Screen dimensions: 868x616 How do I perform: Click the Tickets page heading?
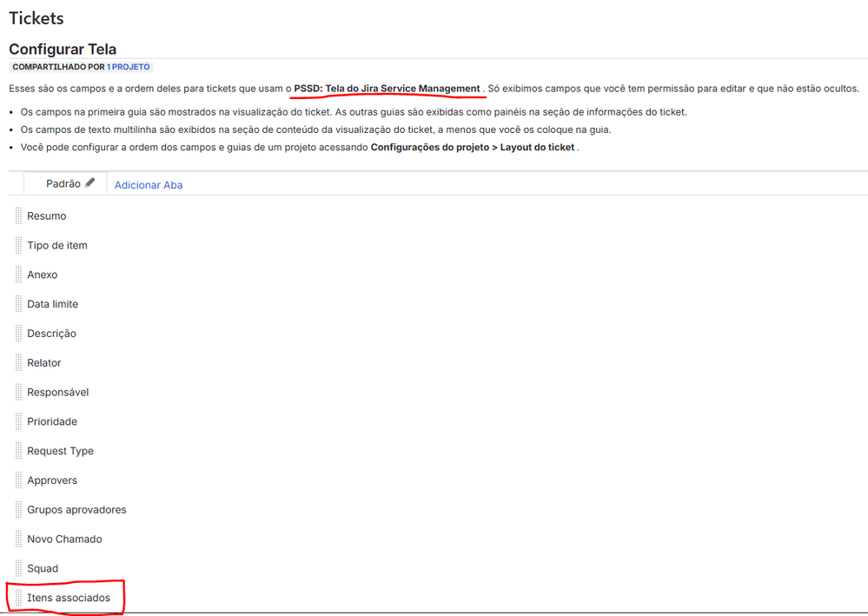click(36, 18)
